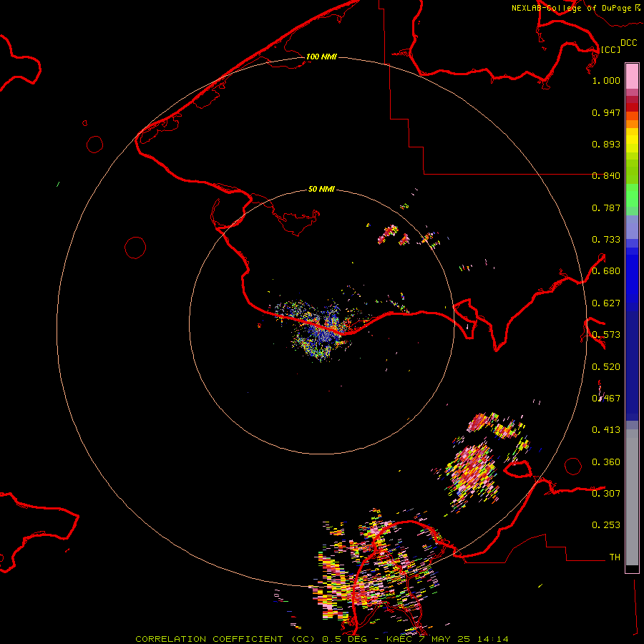Screen dimensions: 644x644
Task: Click the 0.680 color scale label
Action: coord(606,271)
